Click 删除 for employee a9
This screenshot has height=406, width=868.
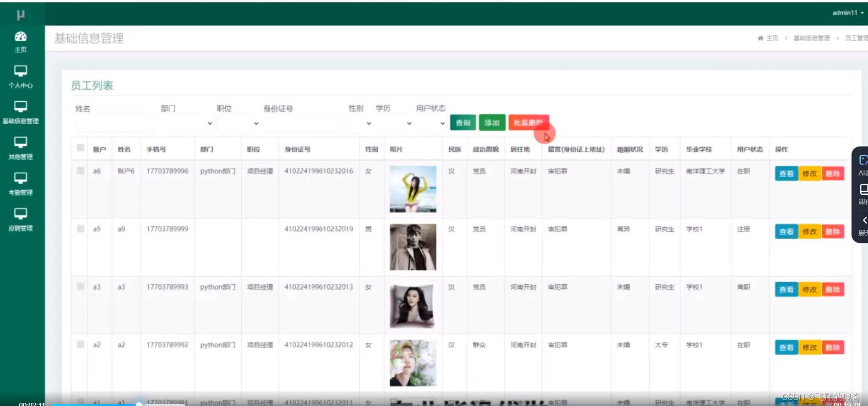(x=833, y=231)
